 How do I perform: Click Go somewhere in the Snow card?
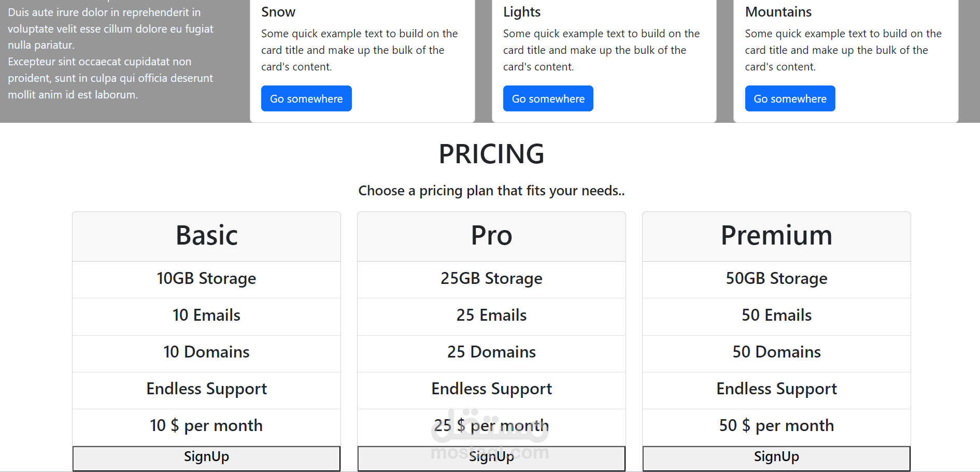click(x=306, y=98)
